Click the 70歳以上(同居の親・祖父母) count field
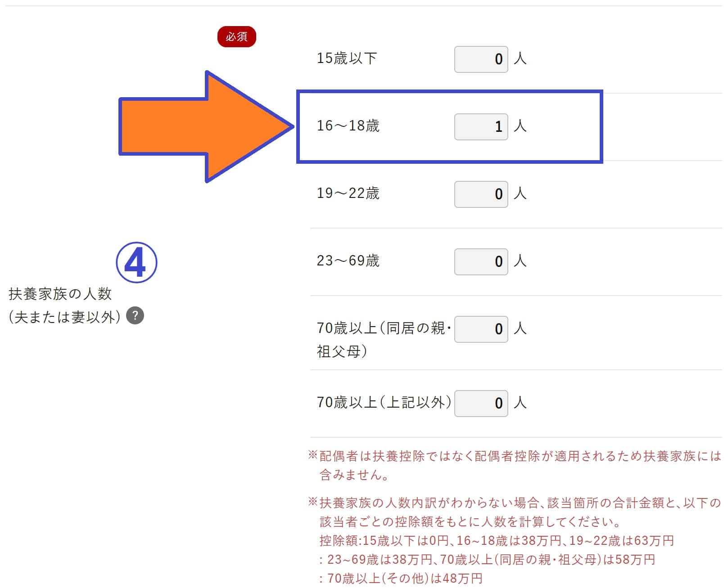728x588 pixels. click(481, 329)
